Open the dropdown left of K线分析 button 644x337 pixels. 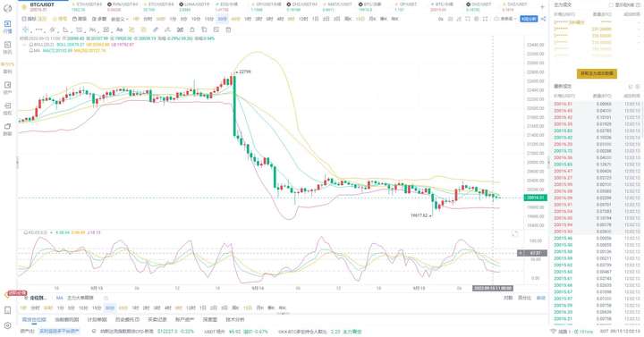504,19
